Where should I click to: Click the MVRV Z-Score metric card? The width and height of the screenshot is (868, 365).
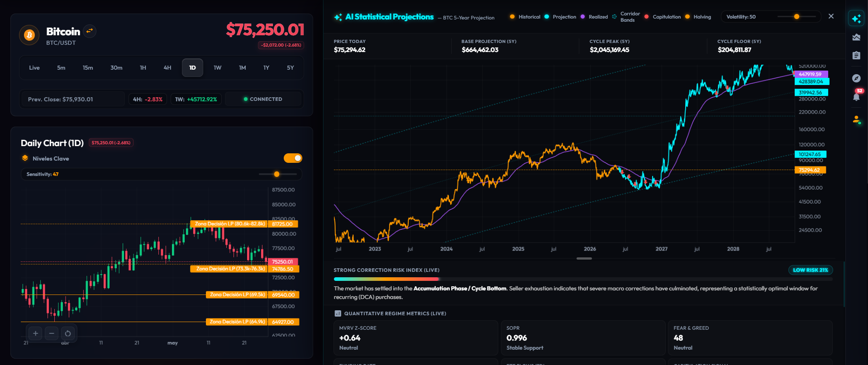[x=416, y=338]
